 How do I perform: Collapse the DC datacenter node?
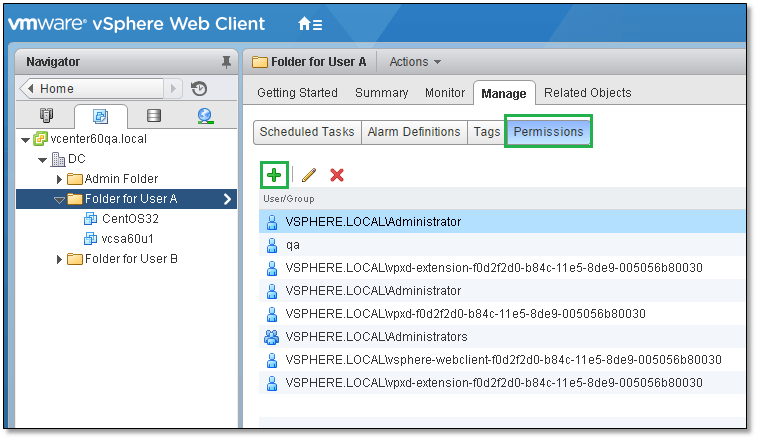pos(42,160)
